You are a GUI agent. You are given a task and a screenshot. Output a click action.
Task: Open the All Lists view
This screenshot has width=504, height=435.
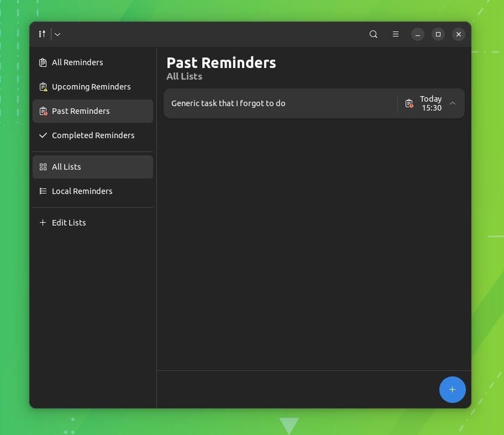tap(66, 166)
